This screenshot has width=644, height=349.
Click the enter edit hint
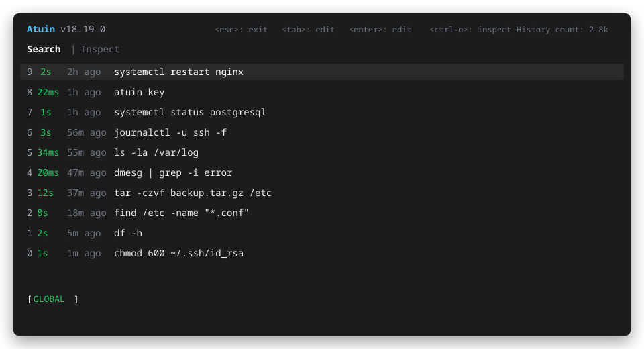(x=380, y=30)
